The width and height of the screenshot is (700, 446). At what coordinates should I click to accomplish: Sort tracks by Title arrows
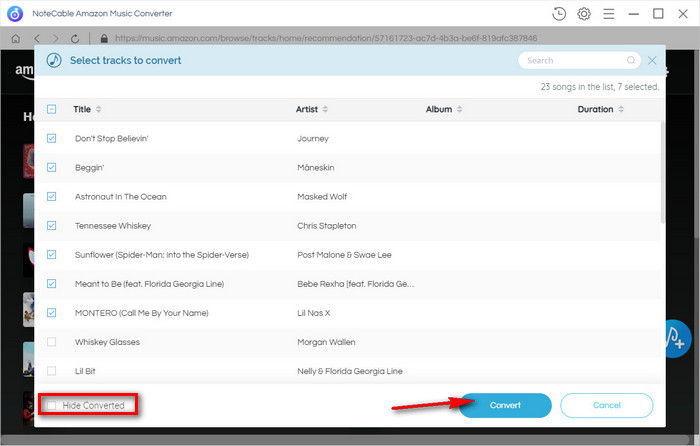point(98,109)
